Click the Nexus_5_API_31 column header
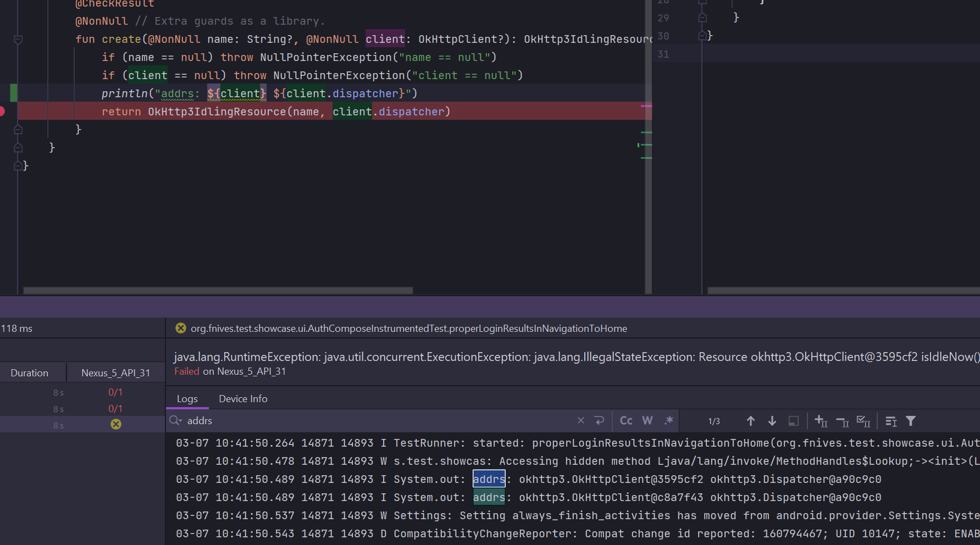Screen dimensions: 980x545 (x=115, y=373)
